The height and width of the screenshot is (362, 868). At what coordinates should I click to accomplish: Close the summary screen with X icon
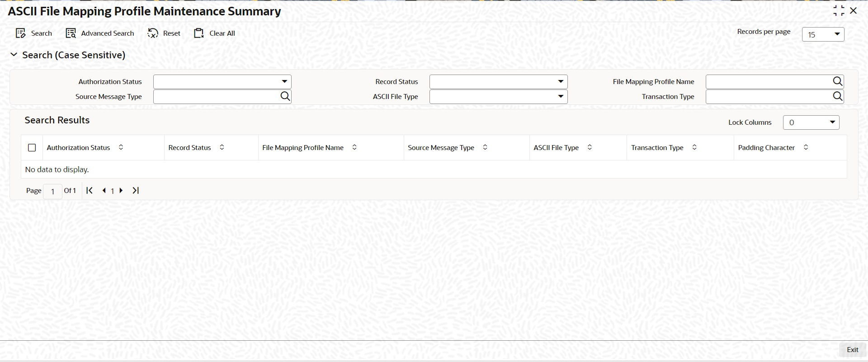[x=854, y=10]
